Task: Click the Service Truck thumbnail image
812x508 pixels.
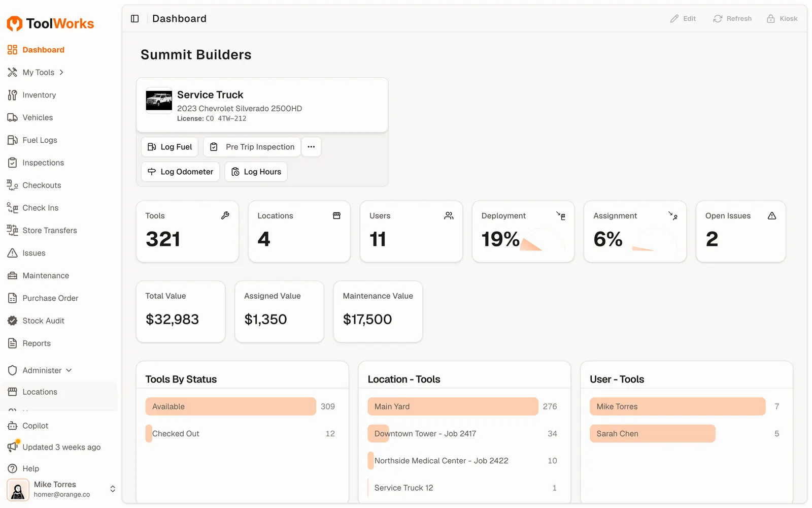Action: (159, 100)
